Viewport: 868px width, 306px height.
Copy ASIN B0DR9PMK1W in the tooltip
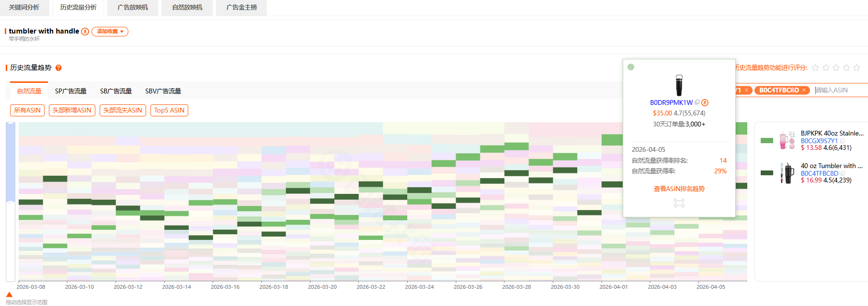[x=697, y=102]
